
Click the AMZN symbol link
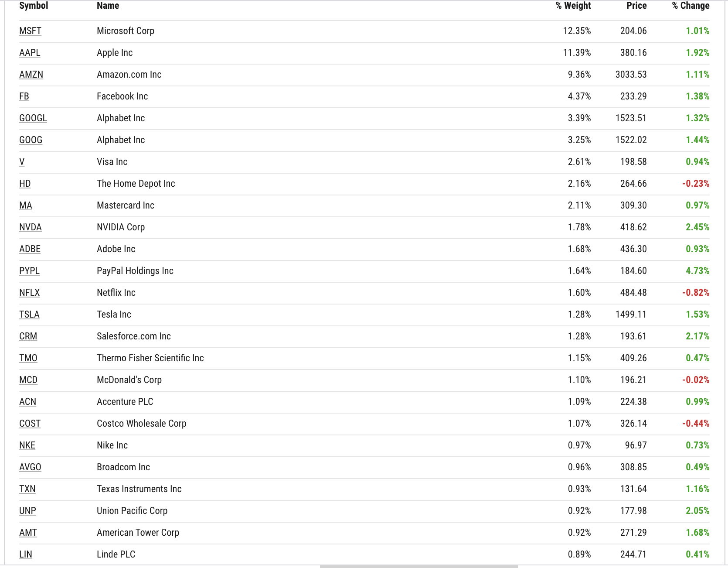pyautogui.click(x=31, y=75)
